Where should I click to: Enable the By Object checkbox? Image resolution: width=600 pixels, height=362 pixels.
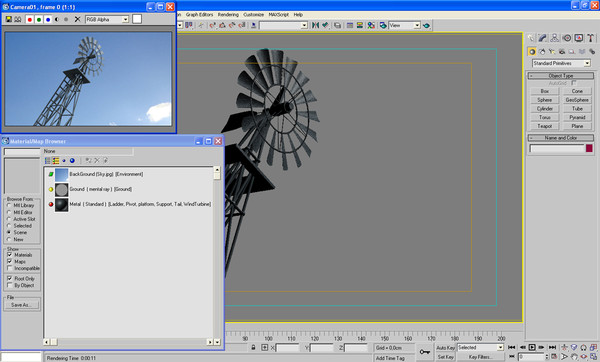[10, 285]
